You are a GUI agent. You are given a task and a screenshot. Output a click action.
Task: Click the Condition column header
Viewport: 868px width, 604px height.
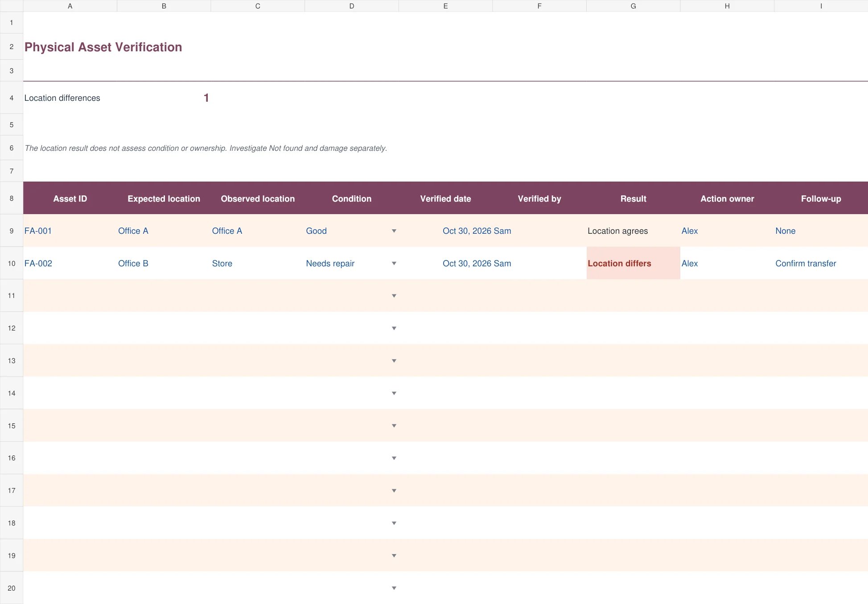click(x=352, y=199)
